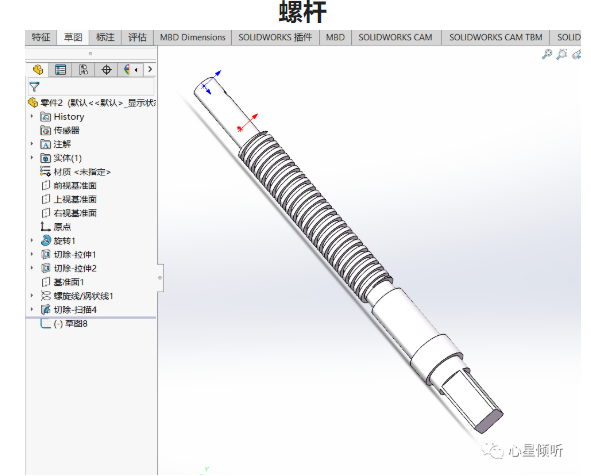Click the zoom to area icon
Image resolution: width=591 pixels, height=476 pixels.
click(x=562, y=54)
